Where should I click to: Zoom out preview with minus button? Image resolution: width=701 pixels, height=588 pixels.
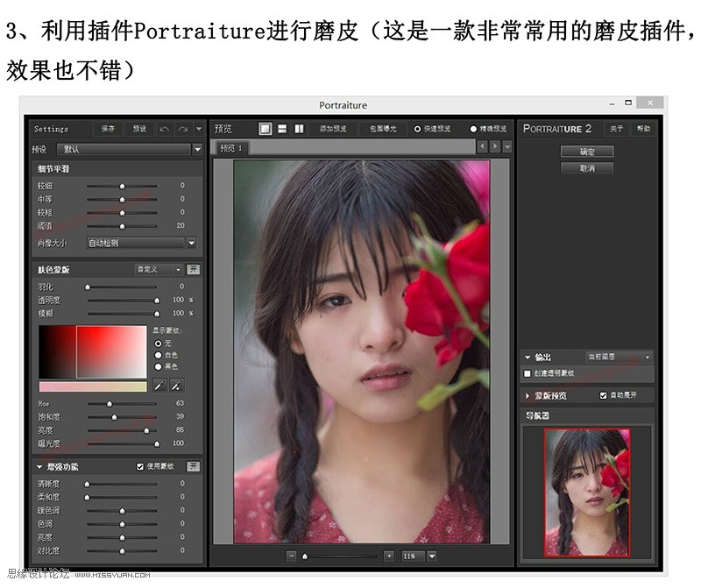click(292, 556)
